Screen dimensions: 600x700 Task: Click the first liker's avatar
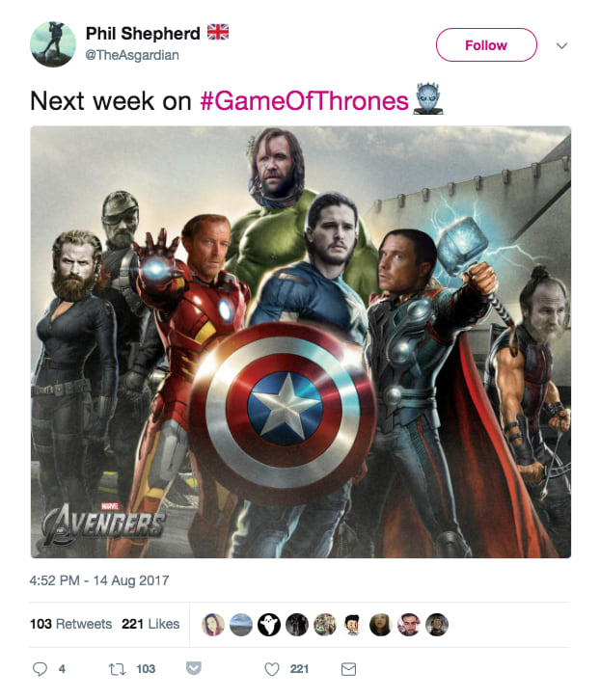pos(213,625)
